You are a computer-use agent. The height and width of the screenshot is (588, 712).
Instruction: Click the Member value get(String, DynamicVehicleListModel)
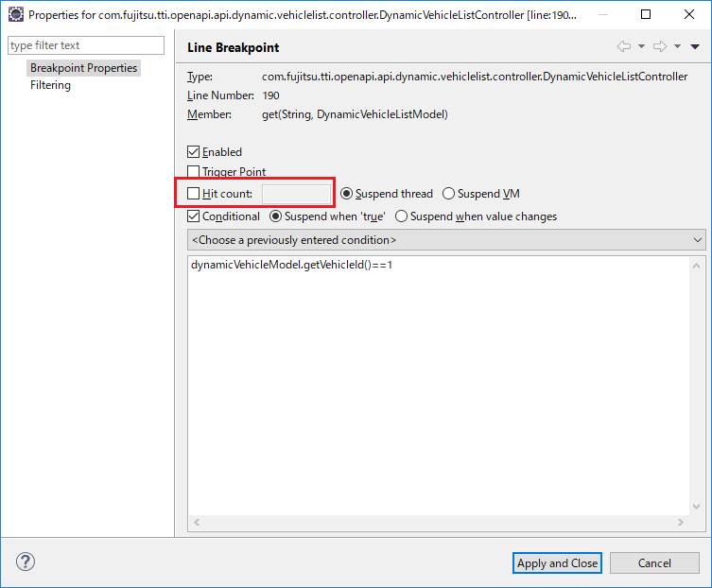tap(355, 114)
